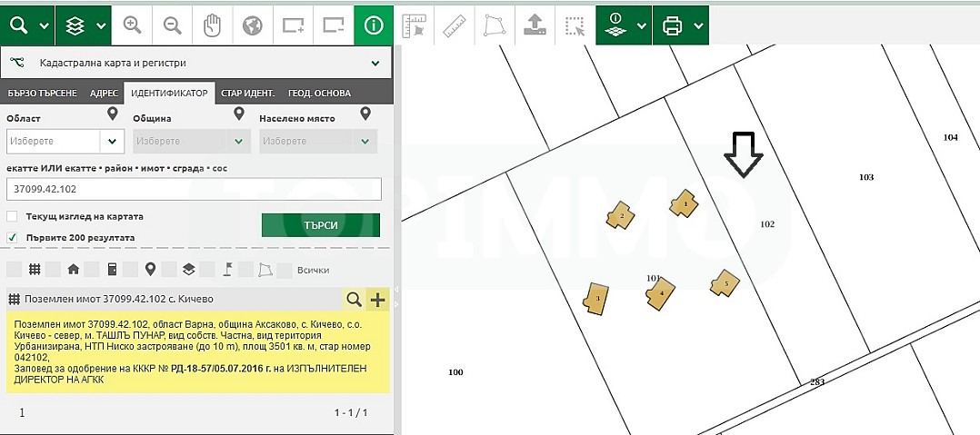Screen dimensions: 980x435
Task: Click the globe full extent icon
Action: pyautogui.click(x=252, y=25)
